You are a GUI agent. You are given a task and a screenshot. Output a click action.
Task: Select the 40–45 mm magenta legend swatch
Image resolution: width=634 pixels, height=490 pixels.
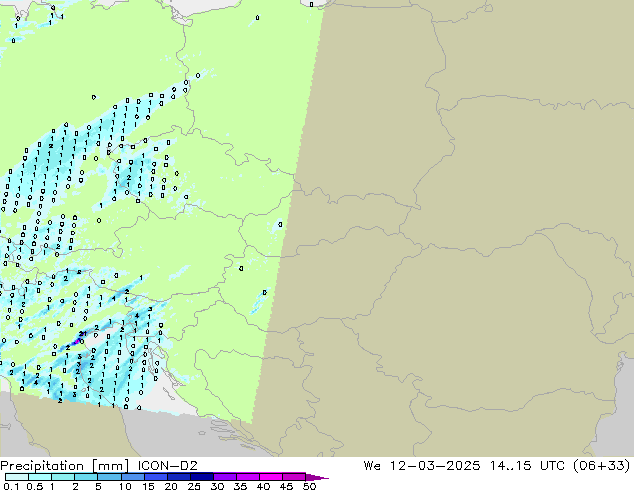pos(271,477)
